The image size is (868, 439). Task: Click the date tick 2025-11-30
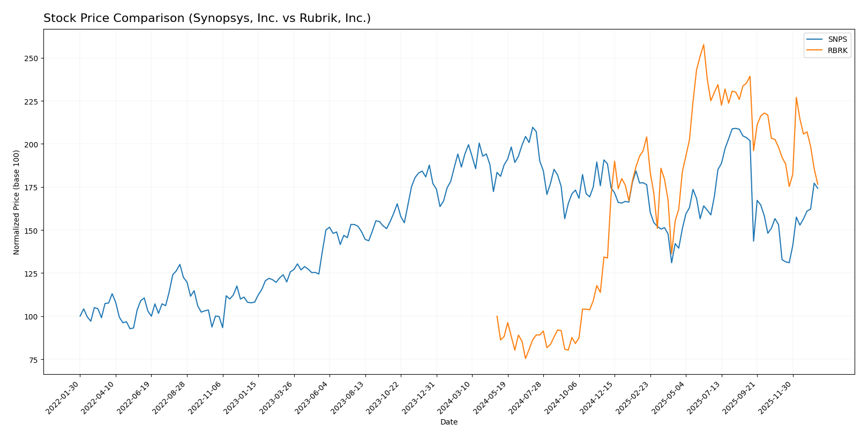[776, 398]
